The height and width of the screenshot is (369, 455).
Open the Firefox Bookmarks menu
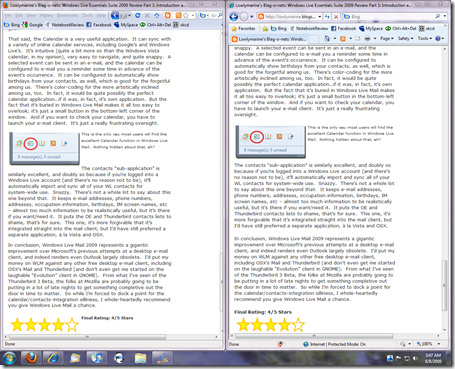pyautogui.click(x=68, y=16)
